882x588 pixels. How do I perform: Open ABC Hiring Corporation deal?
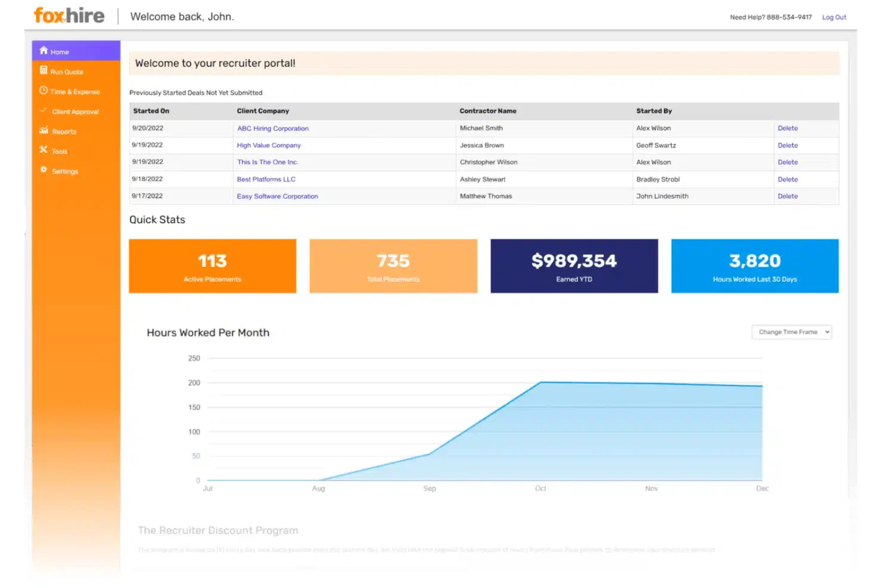(273, 129)
